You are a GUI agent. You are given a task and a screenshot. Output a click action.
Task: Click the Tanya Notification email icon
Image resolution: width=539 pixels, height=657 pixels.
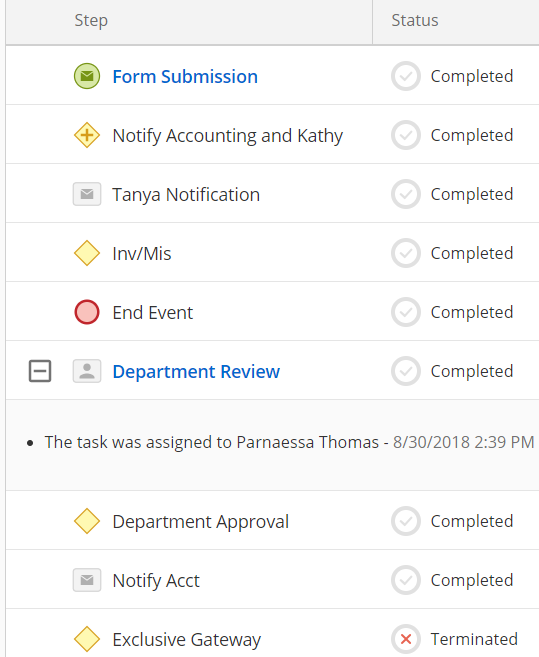point(87,194)
